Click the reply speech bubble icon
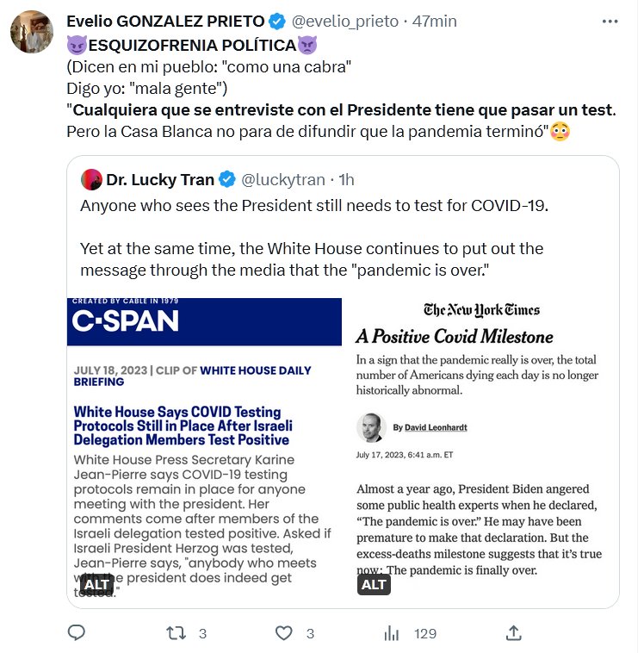Screen dimensions: 644x653 click(77, 633)
